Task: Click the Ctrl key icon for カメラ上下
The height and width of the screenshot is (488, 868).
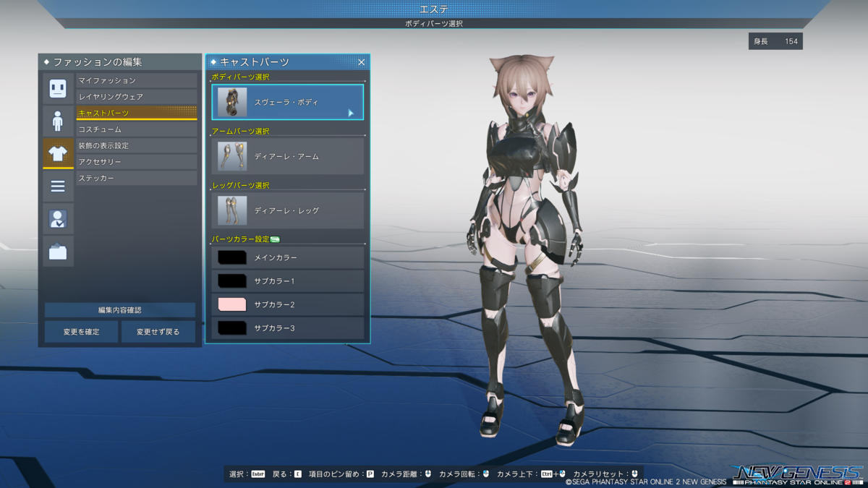Action: [x=547, y=474]
